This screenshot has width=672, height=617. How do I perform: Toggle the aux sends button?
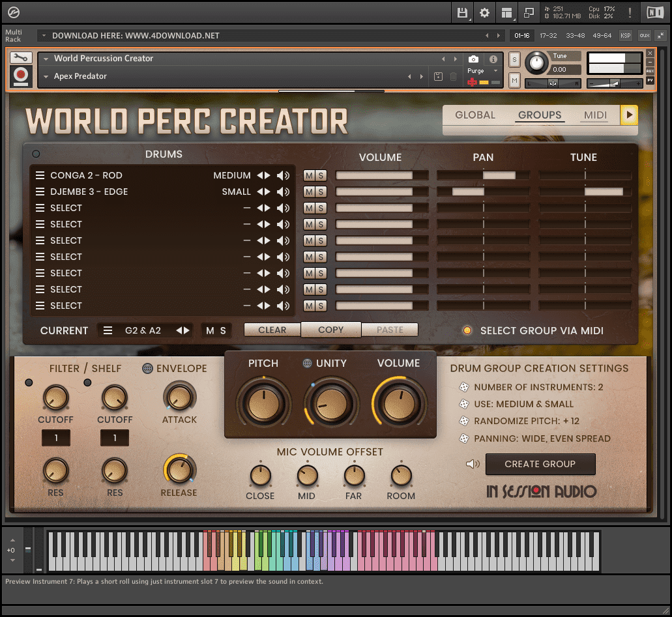tap(645, 36)
